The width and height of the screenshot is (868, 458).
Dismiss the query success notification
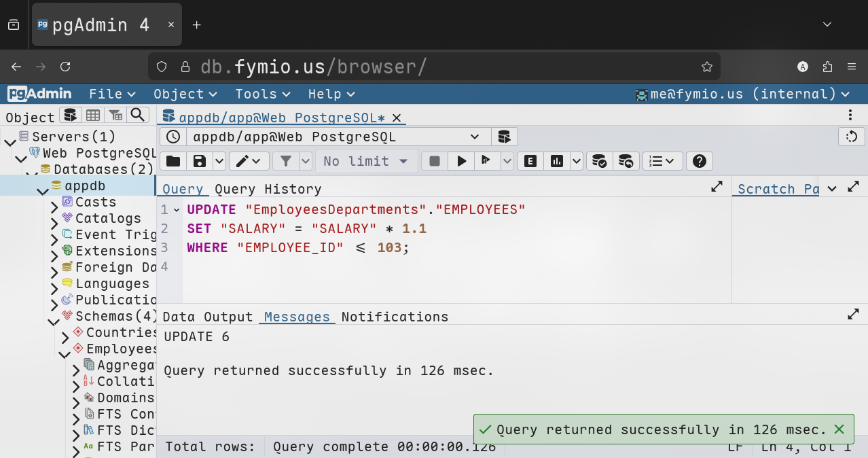click(x=839, y=429)
